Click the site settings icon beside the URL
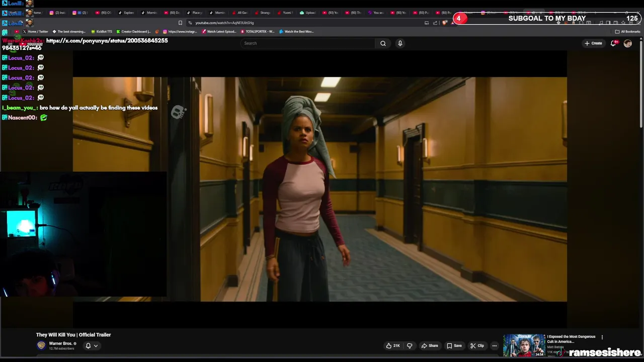The image size is (644, 362). click(190, 23)
